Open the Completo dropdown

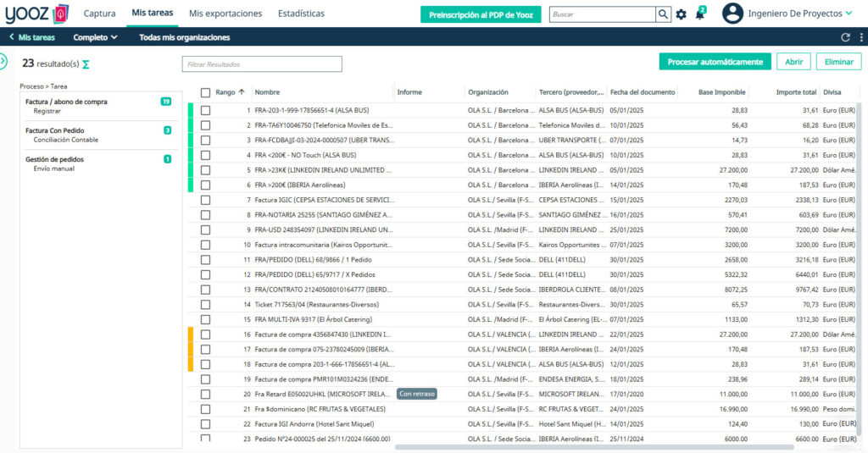pyautogui.click(x=95, y=37)
